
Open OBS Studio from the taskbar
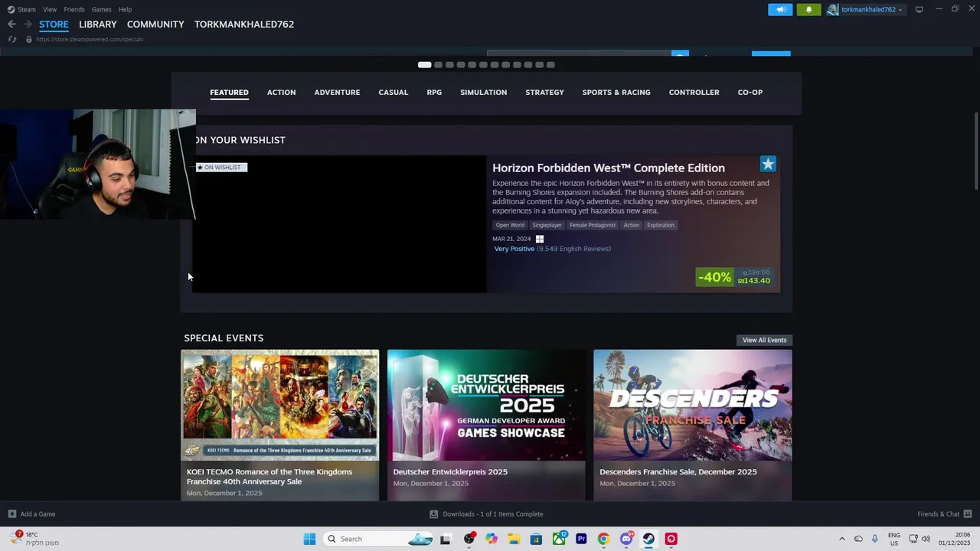pyautogui.click(x=469, y=539)
